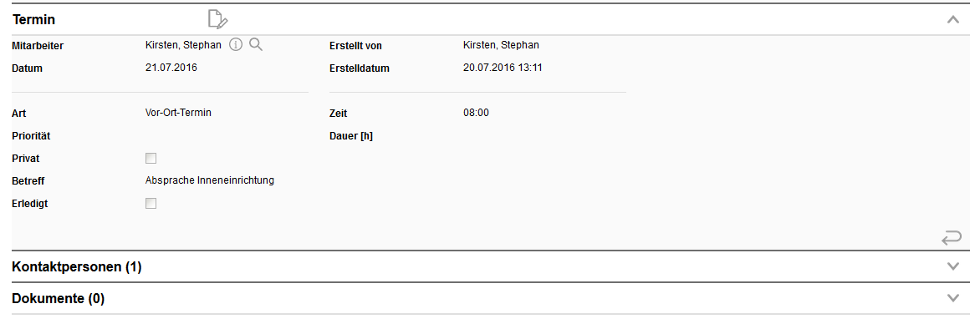The height and width of the screenshot is (319, 980).
Task: Click the Zeit value 08:00
Action: 477,113
